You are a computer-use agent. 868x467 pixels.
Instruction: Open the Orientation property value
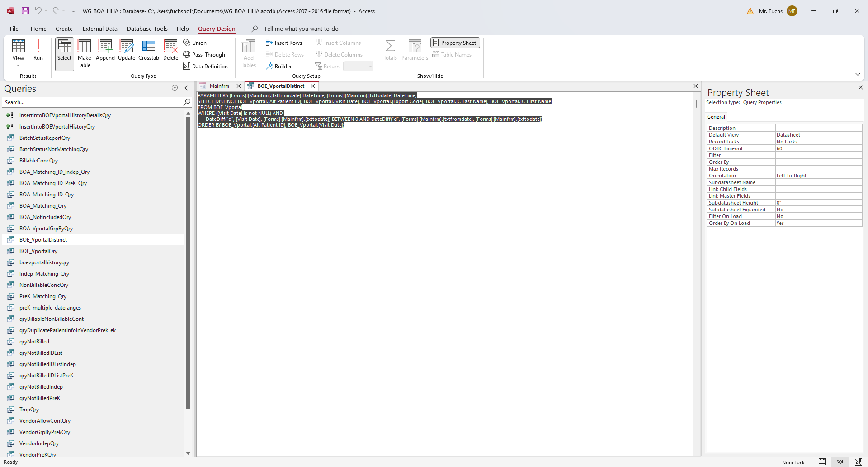[819, 176]
